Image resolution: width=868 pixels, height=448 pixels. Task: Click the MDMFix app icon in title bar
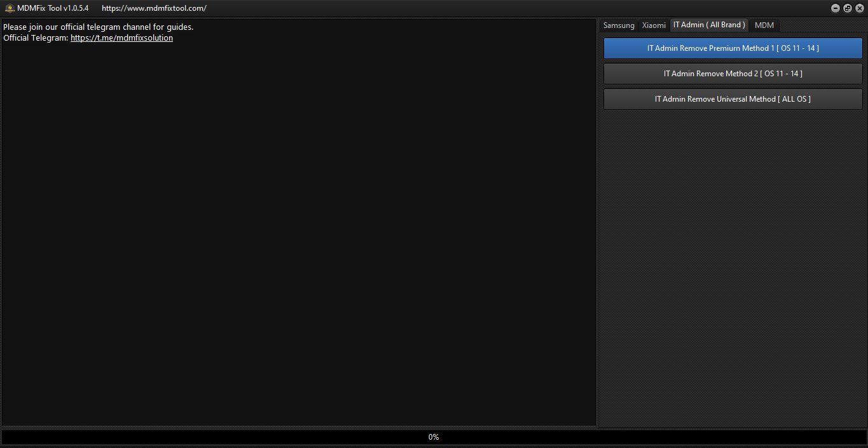pyautogui.click(x=10, y=8)
